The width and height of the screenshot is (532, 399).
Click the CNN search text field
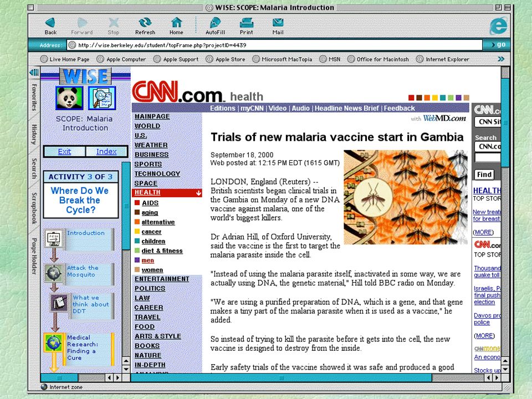[x=488, y=158]
